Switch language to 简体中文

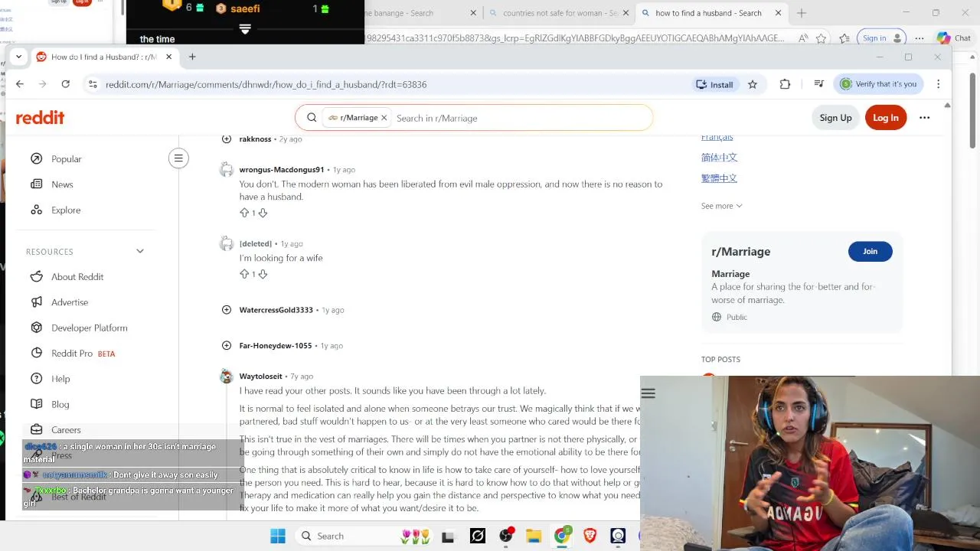point(719,158)
